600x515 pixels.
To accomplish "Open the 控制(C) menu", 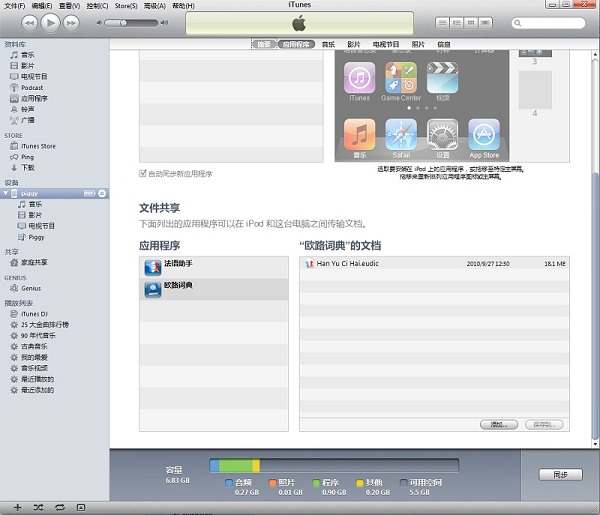I will coord(97,6).
